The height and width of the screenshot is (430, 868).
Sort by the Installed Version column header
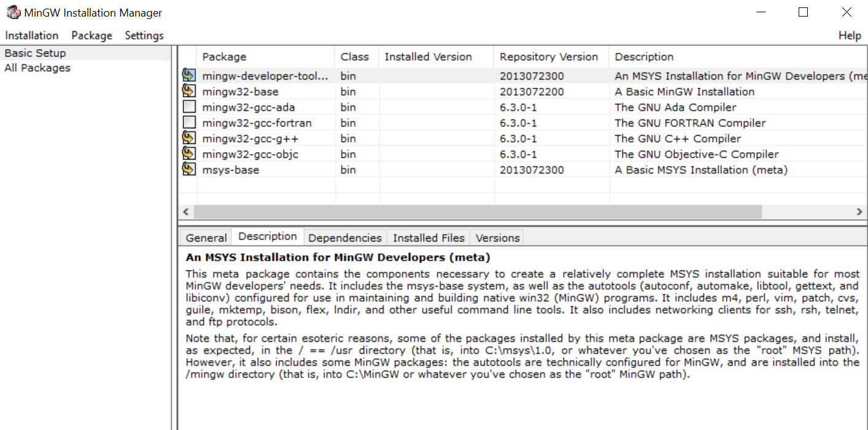coord(436,57)
